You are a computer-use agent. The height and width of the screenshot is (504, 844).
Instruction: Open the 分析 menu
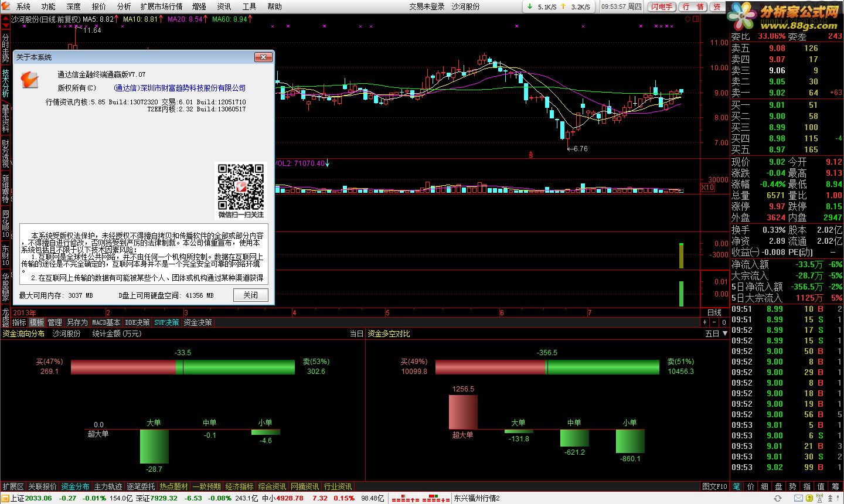tap(124, 6)
